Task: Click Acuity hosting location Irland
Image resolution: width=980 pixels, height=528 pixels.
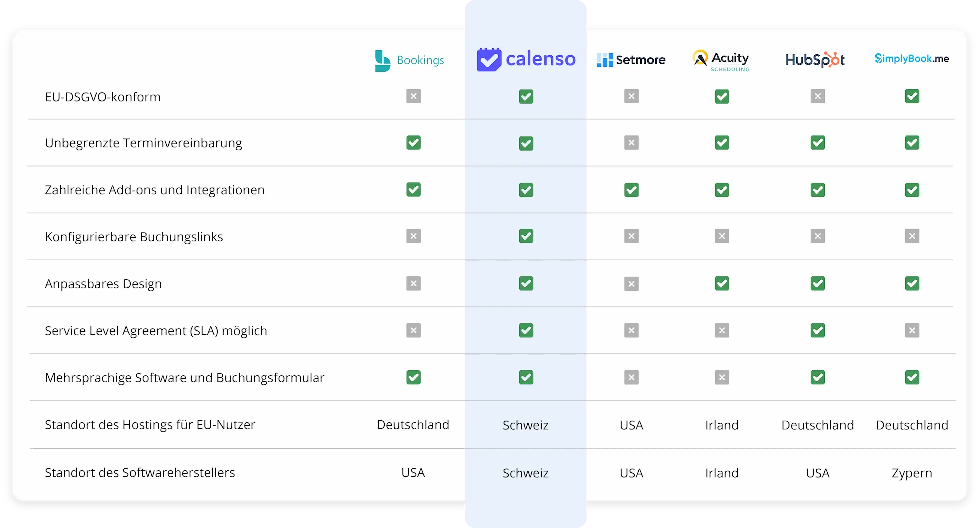Action: [x=722, y=425]
